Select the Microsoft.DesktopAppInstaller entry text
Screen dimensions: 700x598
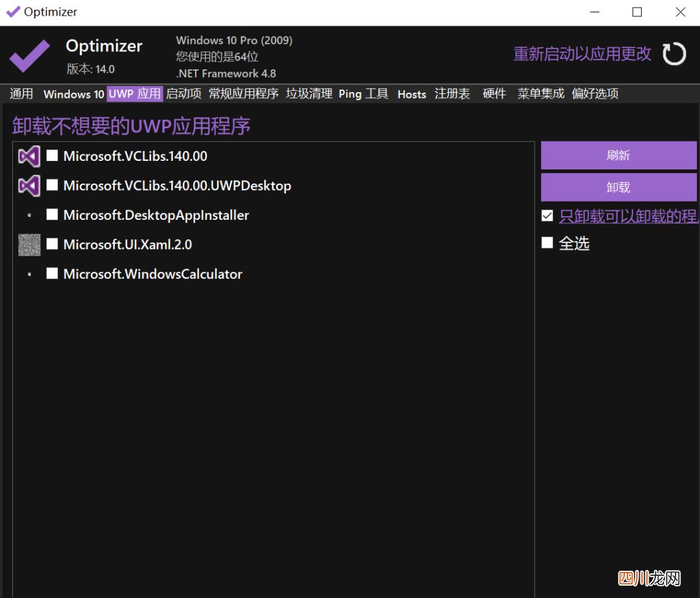(156, 215)
